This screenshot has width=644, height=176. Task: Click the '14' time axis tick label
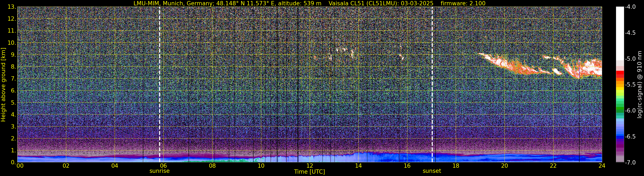pos(358,166)
